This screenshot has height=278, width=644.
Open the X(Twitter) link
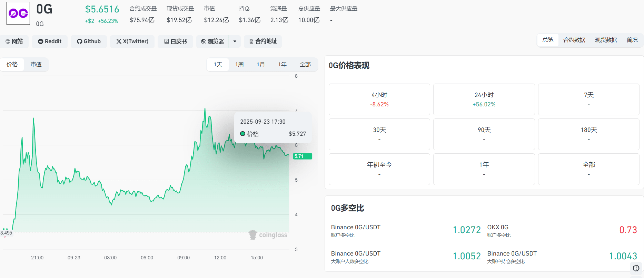[x=132, y=41]
